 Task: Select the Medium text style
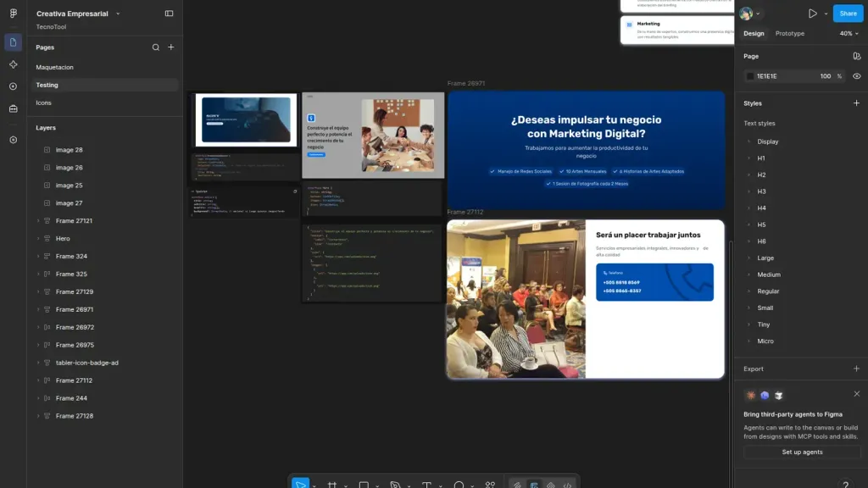pyautogui.click(x=768, y=275)
